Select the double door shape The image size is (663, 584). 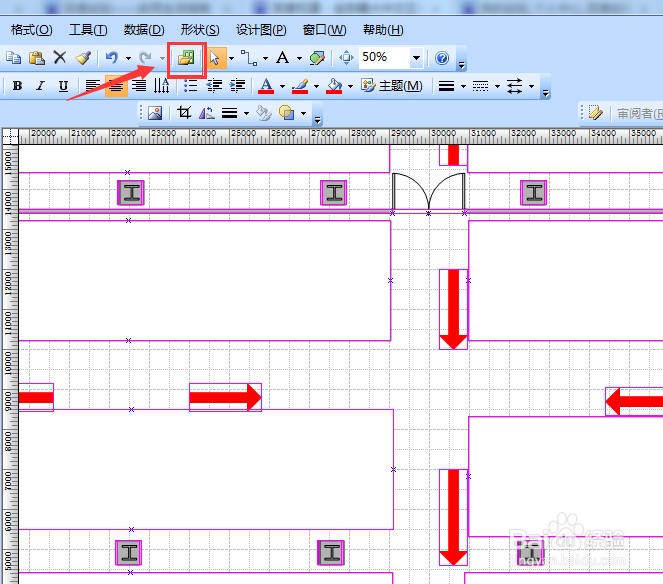click(428, 191)
